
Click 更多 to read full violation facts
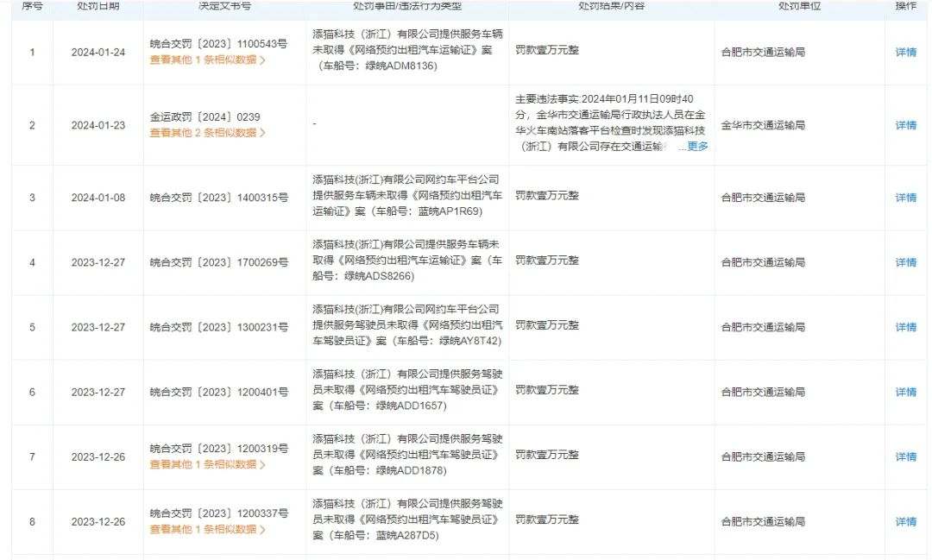(x=696, y=147)
